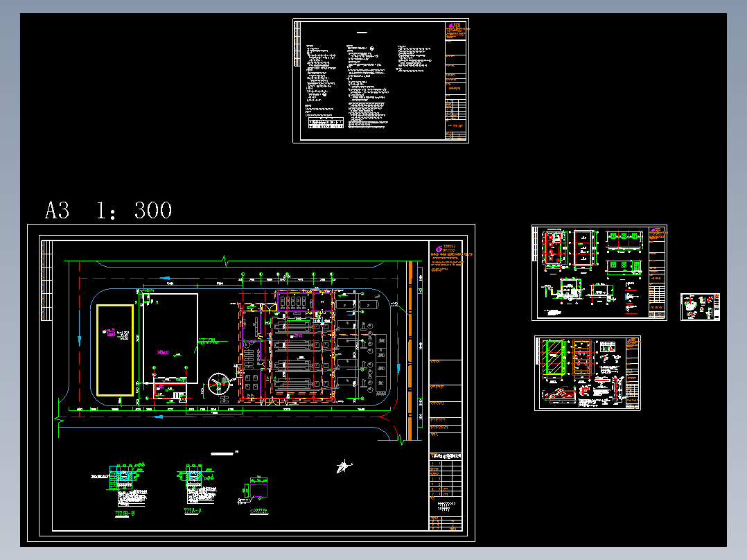Click the circular tank symbol in site plan
Image resolution: width=747 pixels, height=560 pixels.
(x=219, y=384)
